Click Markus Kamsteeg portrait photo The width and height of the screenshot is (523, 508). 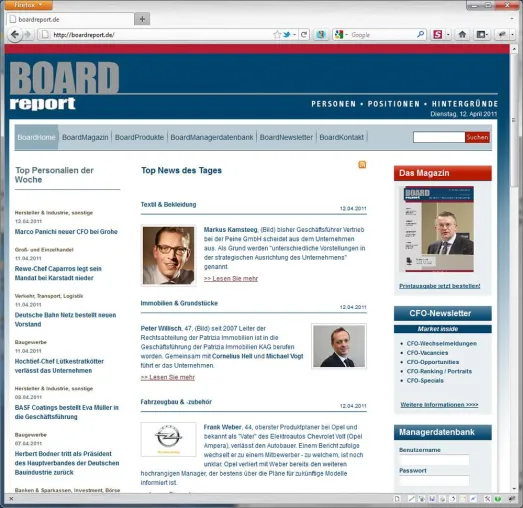pos(168,256)
